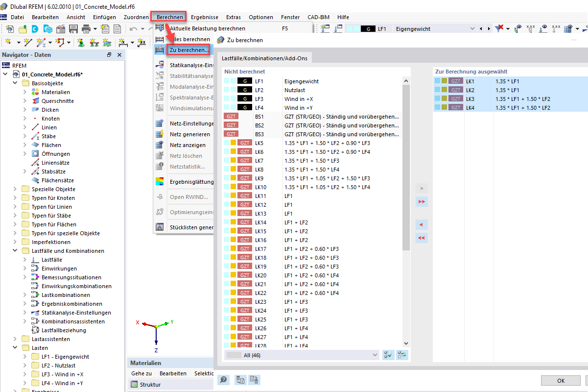This screenshot has height=392, width=588.
Task: Expand the Imperfektionen folder
Action: tap(15, 242)
